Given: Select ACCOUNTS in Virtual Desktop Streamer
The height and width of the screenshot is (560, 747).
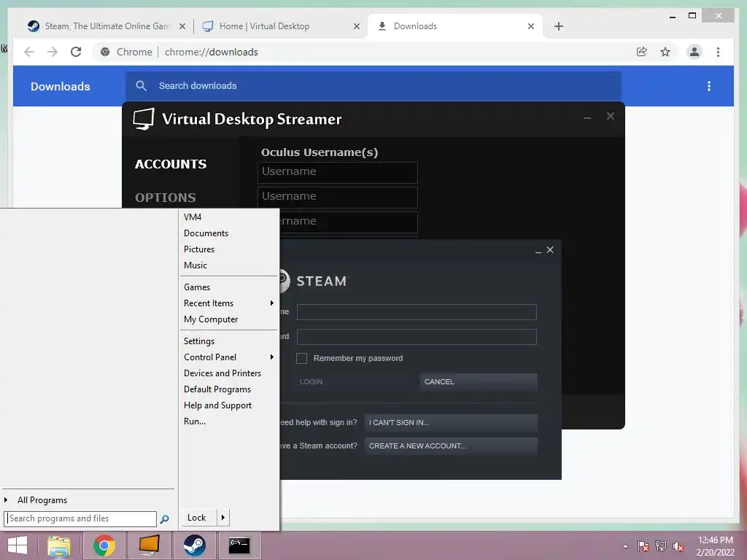Looking at the screenshot, I should (x=171, y=164).
